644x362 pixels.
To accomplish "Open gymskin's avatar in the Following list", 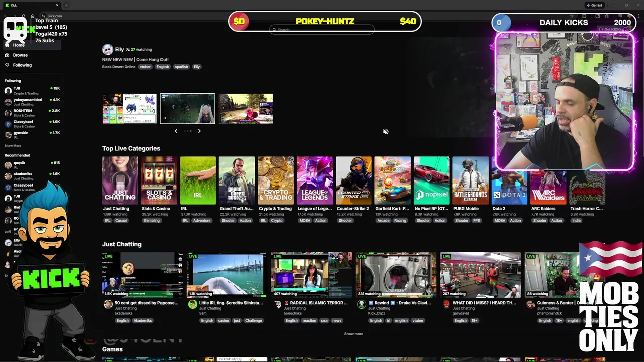I will pyautogui.click(x=8, y=135).
